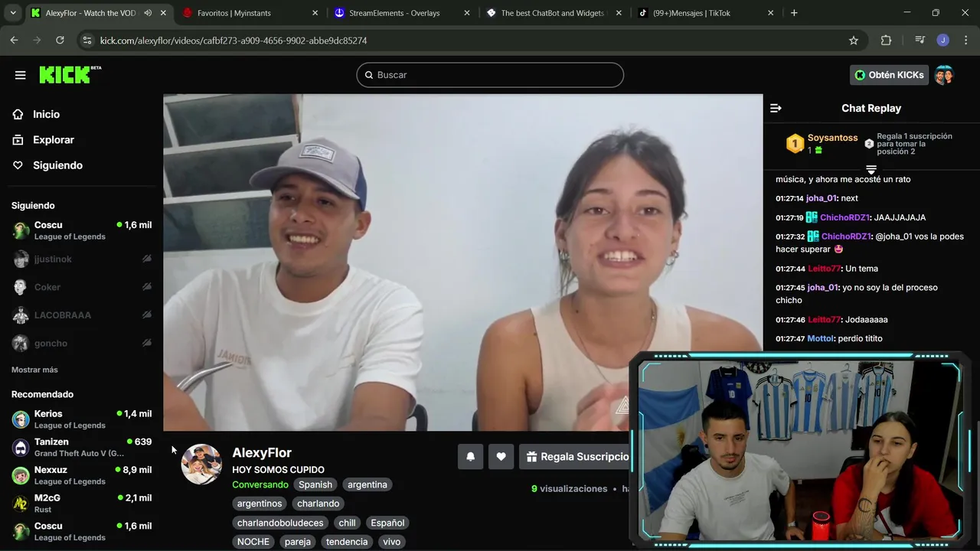The image size is (980, 551).
Task: Select the argentinos tag
Action: 260,504
